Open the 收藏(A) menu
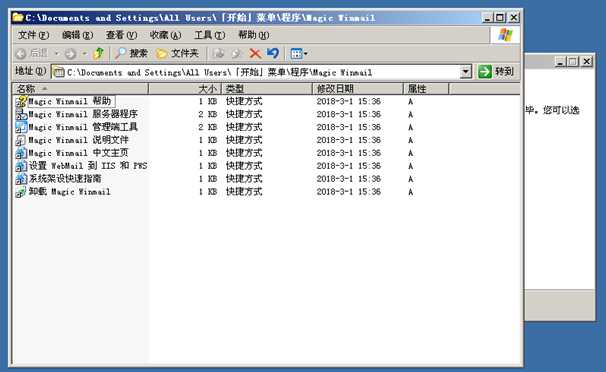This screenshot has width=606, height=372. pyautogui.click(x=165, y=35)
